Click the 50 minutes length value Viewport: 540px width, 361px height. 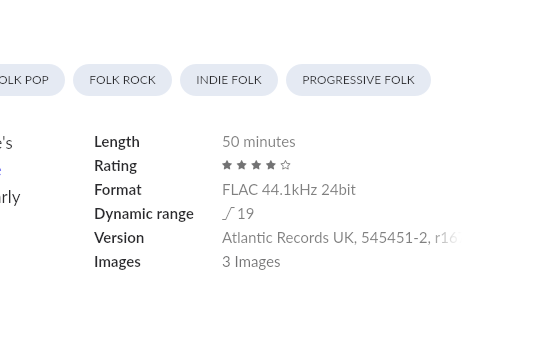tap(259, 142)
